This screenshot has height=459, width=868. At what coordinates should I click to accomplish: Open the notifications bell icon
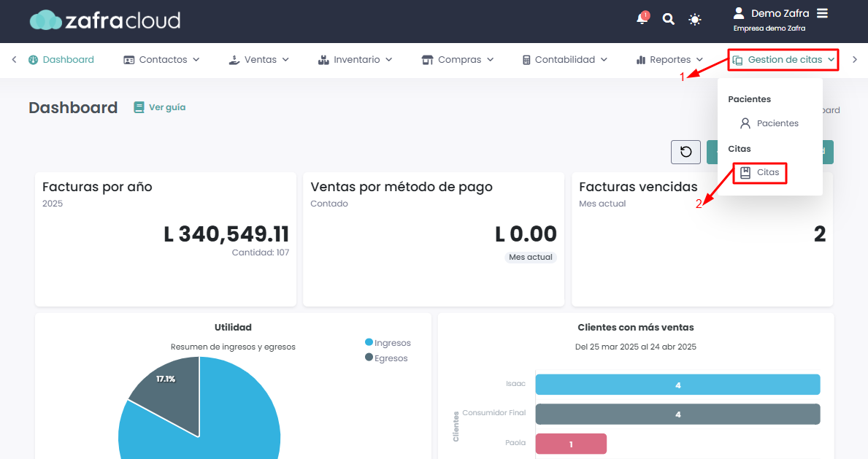pos(642,19)
